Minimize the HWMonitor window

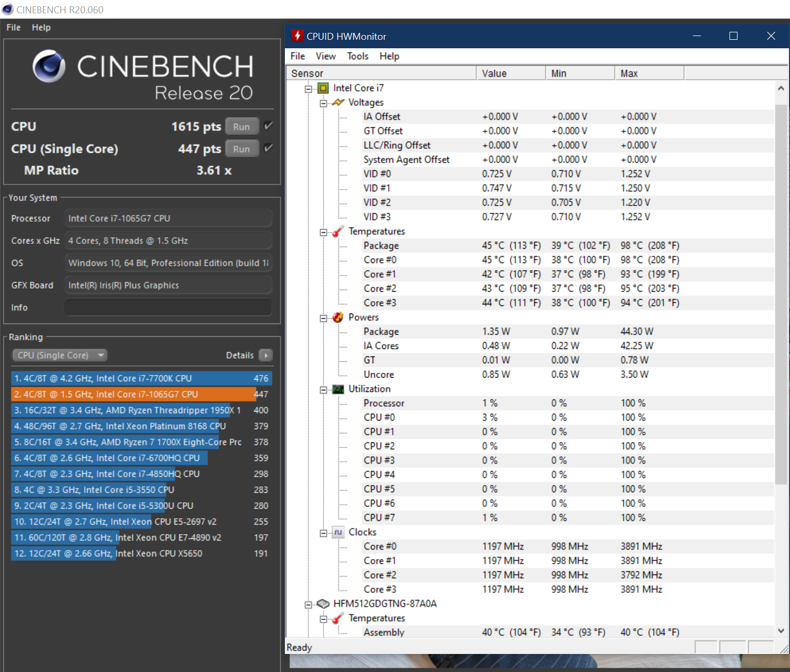point(697,36)
